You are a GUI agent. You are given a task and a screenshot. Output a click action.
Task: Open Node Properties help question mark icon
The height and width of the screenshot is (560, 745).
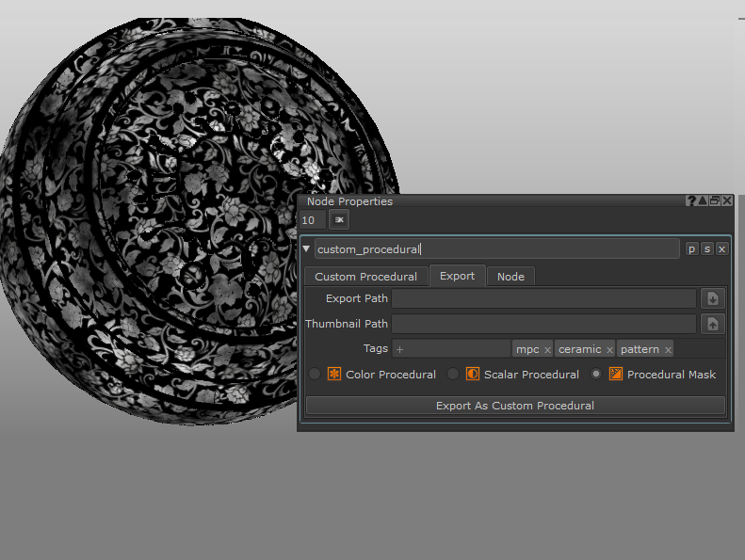(691, 200)
